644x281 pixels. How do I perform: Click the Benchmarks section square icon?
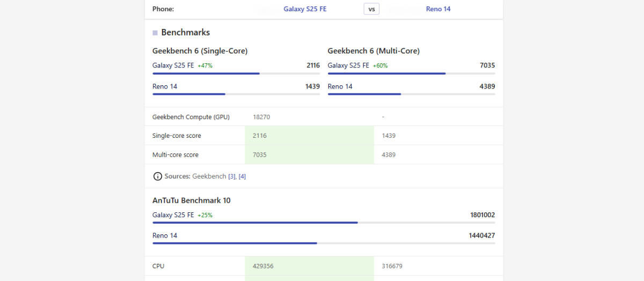(155, 33)
